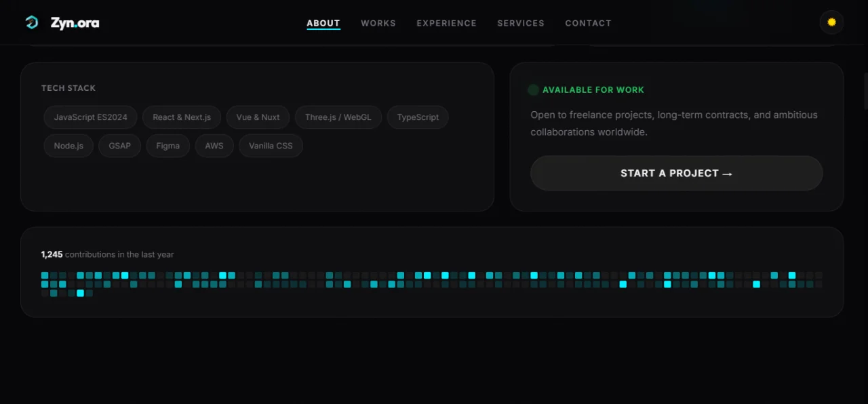Select the TypeScript tag
The image size is (868, 404).
418,117
